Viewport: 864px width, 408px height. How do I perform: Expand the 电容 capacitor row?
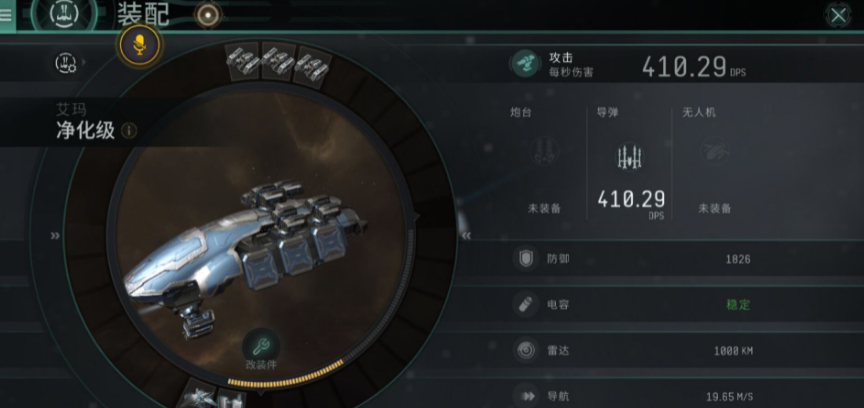[x=660, y=304]
